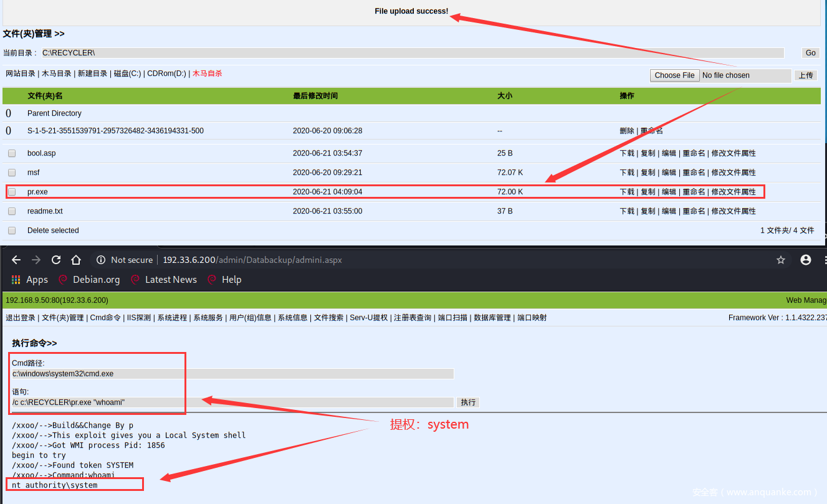
Task: Open 文件(夹)管理 in the menu bar
Action: click(63, 318)
